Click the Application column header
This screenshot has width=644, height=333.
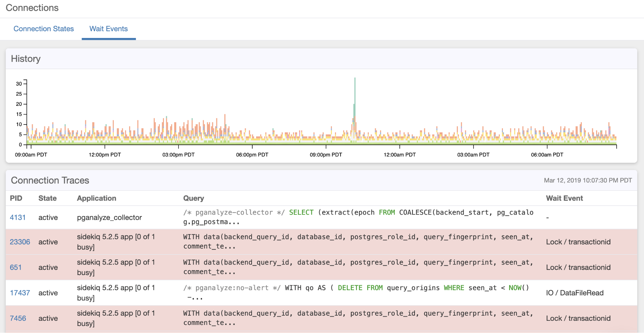pyautogui.click(x=97, y=198)
